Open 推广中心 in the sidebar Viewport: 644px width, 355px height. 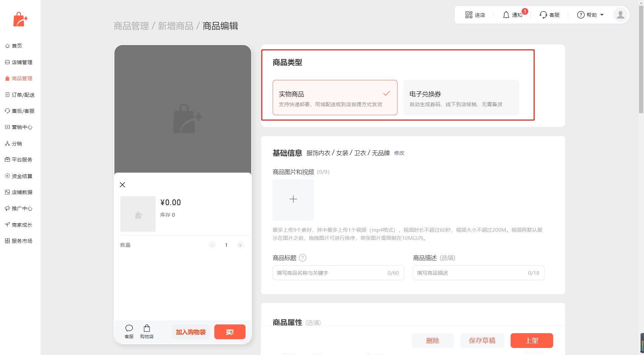click(x=19, y=209)
